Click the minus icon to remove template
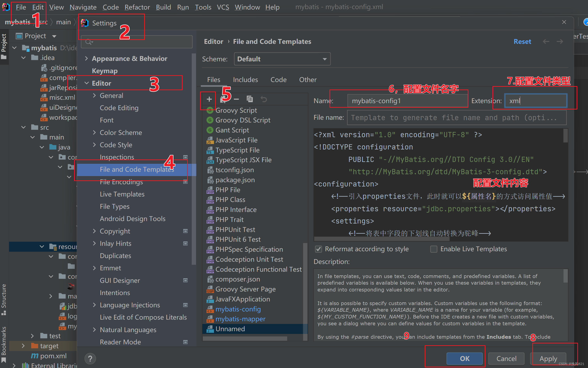588x368 pixels. (236, 99)
